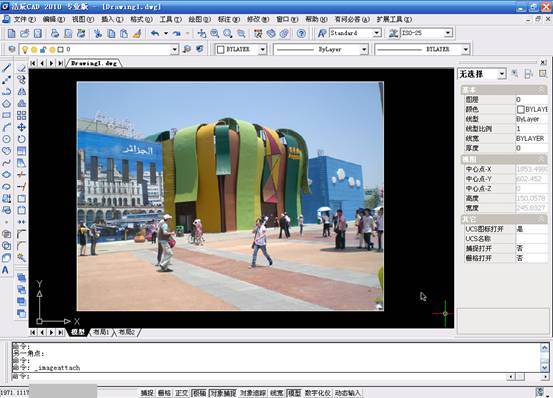Screen dimensions: 553x398
Task: Toggle 栅格 grid in status bar
Action: click(164, 393)
